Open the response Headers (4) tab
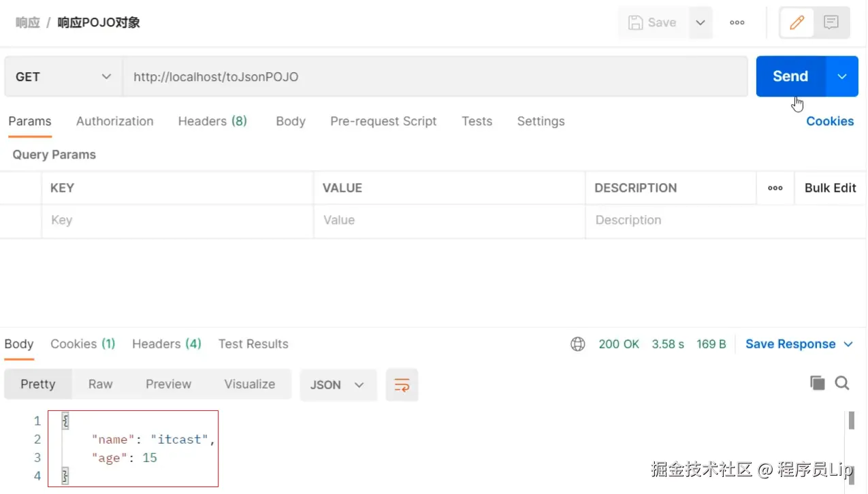868x494 pixels. pyautogui.click(x=167, y=344)
